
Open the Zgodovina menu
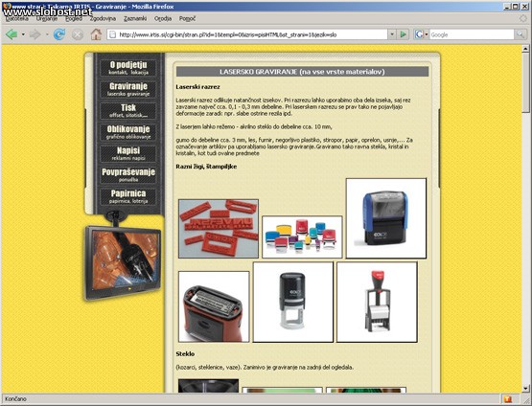click(x=103, y=18)
